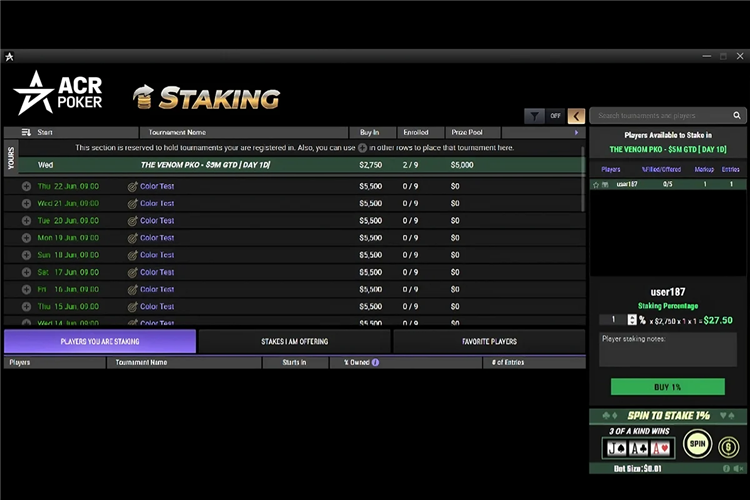Click the % Owned info icon
750x500 pixels.
pos(375,363)
